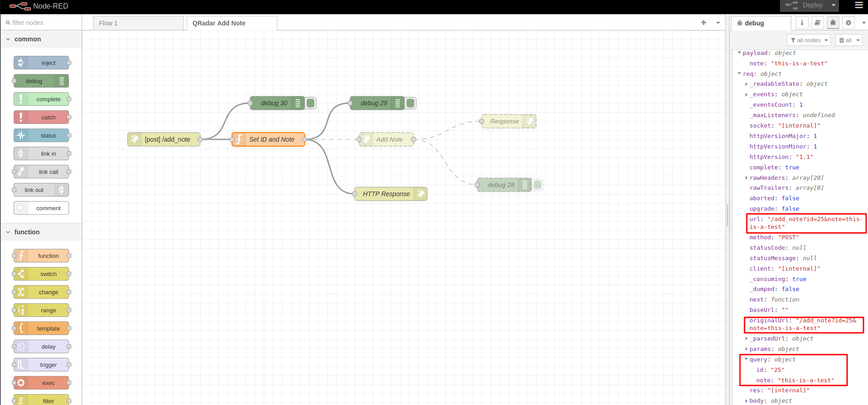This screenshot has height=405, width=868.
Task: Select the status node in palette
Action: coord(41,135)
